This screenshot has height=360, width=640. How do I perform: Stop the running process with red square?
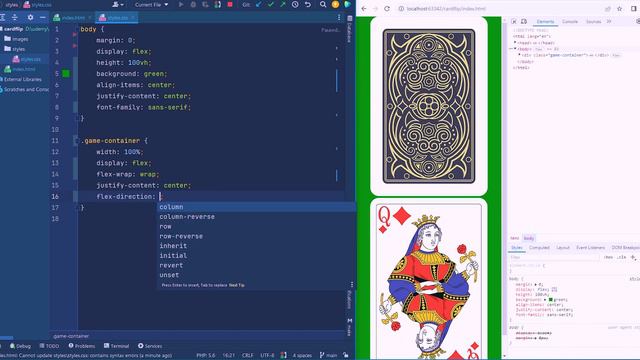(x=230, y=4)
